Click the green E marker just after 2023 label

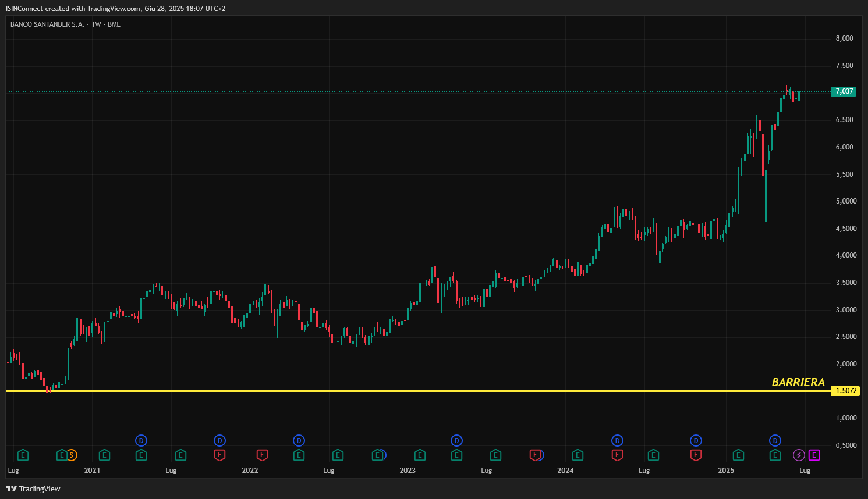point(420,455)
